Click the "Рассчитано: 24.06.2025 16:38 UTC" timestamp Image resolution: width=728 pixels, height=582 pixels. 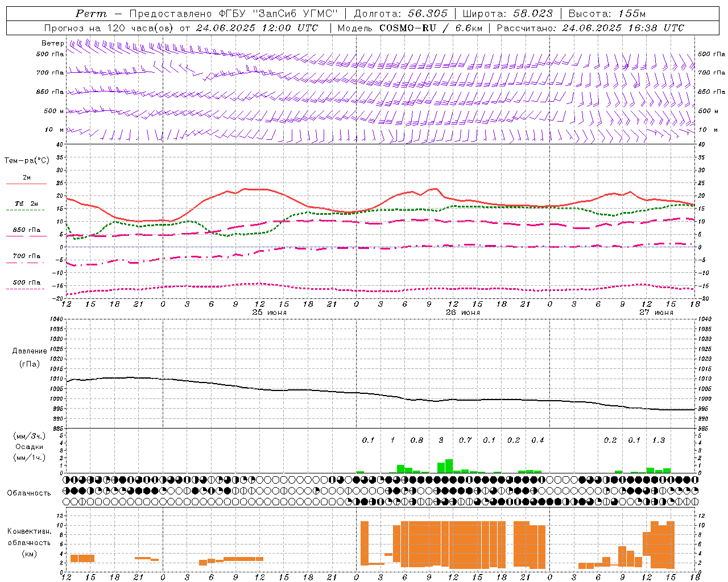click(590, 28)
